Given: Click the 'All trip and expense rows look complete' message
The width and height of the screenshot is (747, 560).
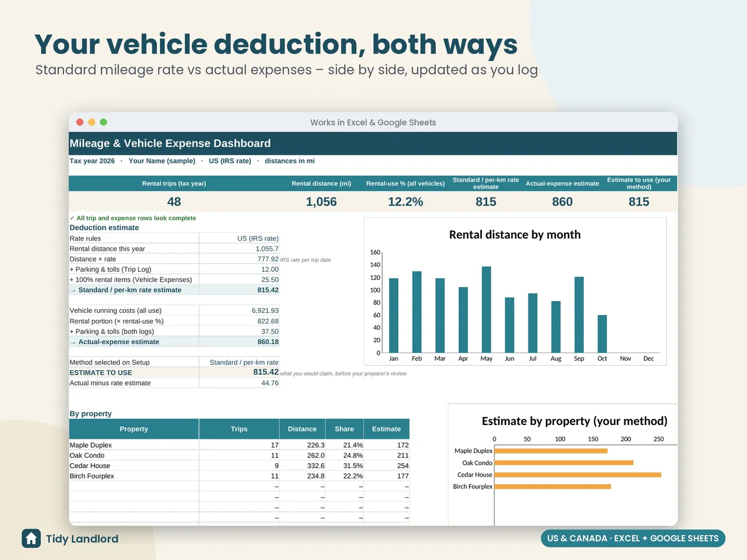Looking at the screenshot, I should 133,218.
